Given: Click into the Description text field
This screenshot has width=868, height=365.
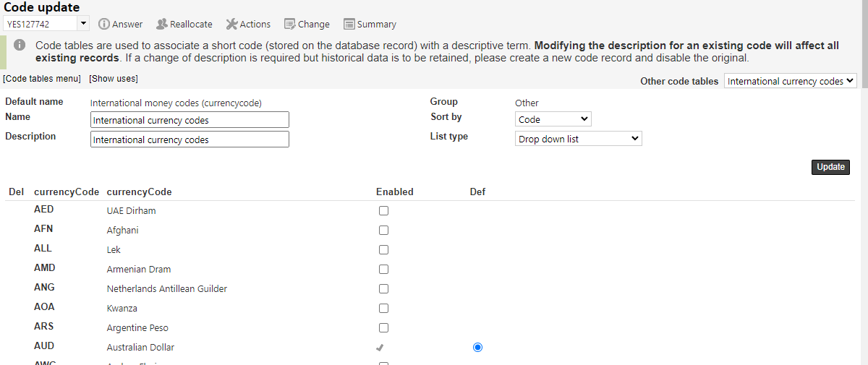Looking at the screenshot, I should pyautogui.click(x=190, y=139).
